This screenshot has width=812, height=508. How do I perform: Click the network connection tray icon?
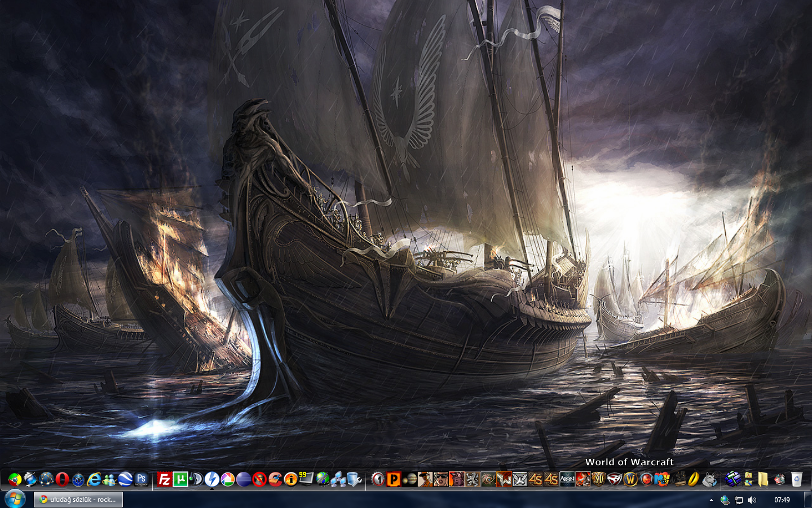[x=739, y=500]
